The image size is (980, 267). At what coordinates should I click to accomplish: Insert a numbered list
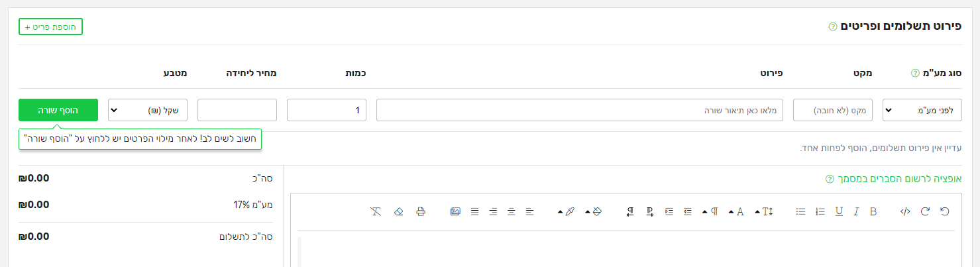click(820, 211)
